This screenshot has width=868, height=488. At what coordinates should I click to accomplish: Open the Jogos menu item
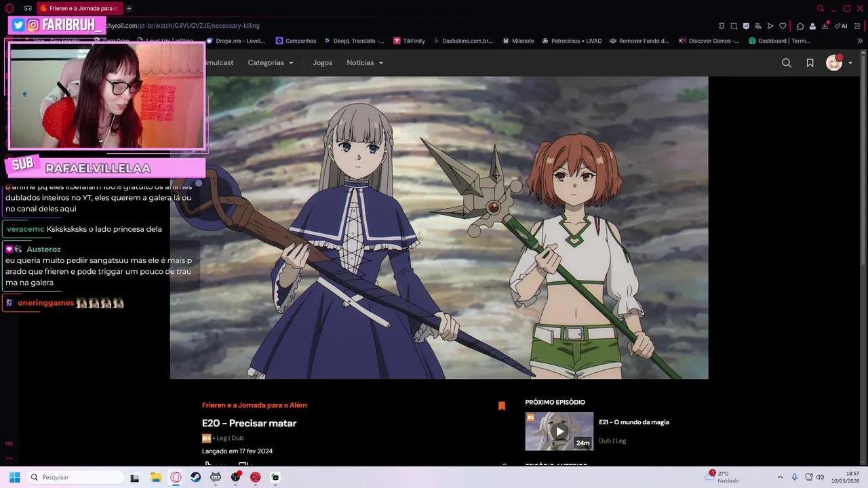(323, 62)
